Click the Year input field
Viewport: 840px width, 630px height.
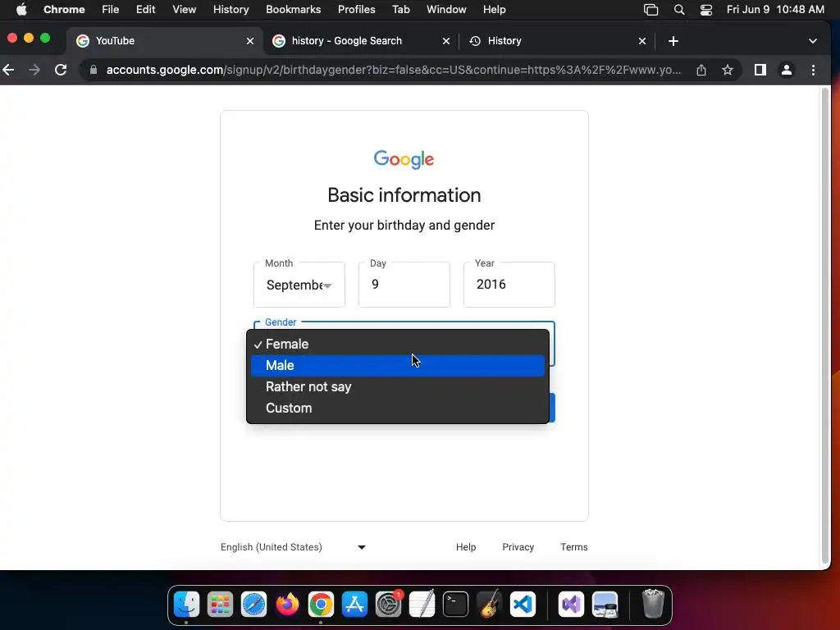tap(509, 285)
